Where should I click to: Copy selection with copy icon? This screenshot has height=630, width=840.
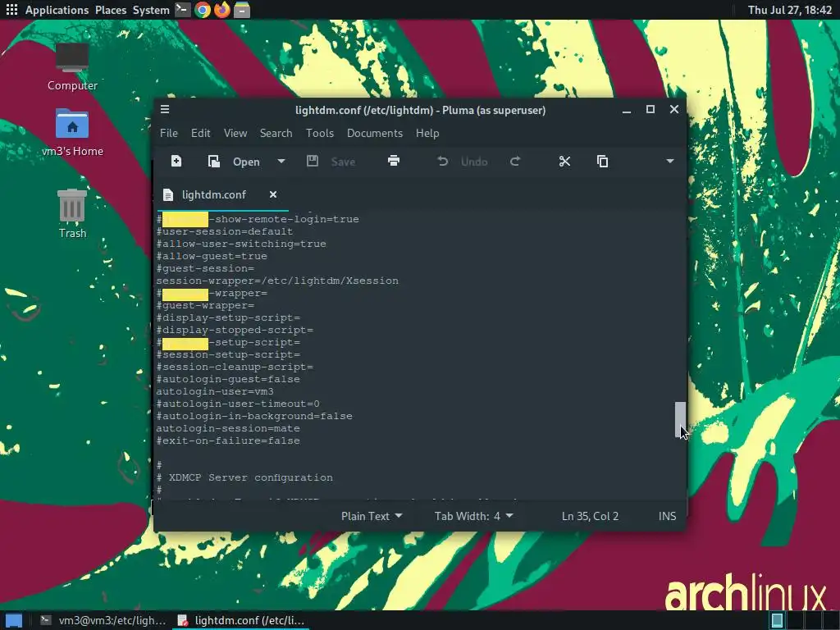click(603, 162)
